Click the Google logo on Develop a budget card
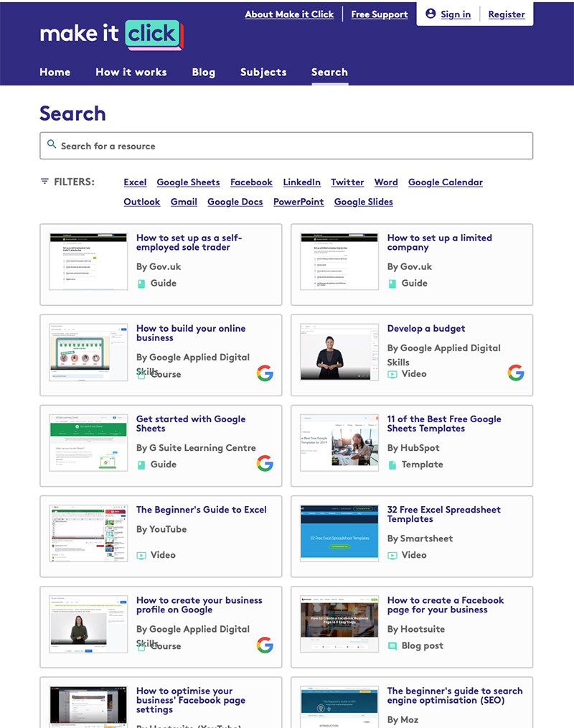This screenshot has width=574, height=728. [516, 373]
